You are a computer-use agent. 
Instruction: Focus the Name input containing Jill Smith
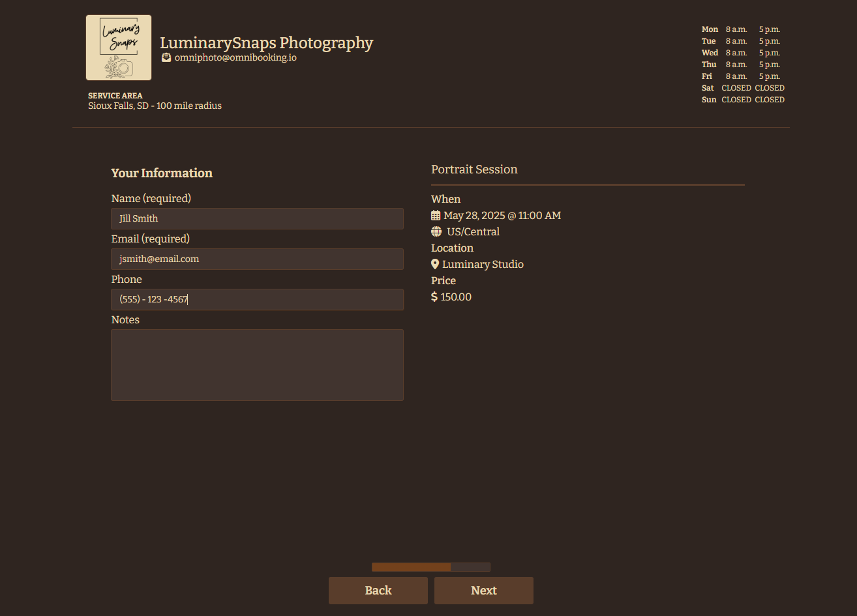(257, 218)
